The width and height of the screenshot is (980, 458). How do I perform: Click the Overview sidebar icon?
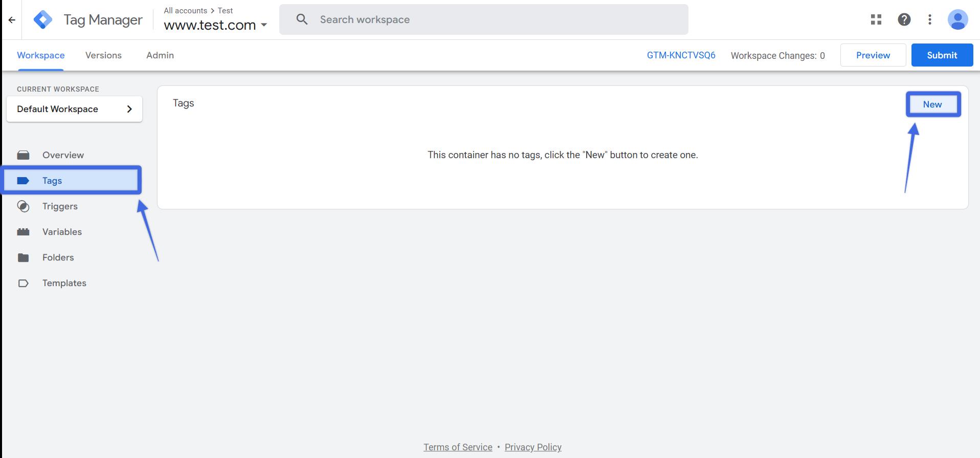(x=24, y=155)
